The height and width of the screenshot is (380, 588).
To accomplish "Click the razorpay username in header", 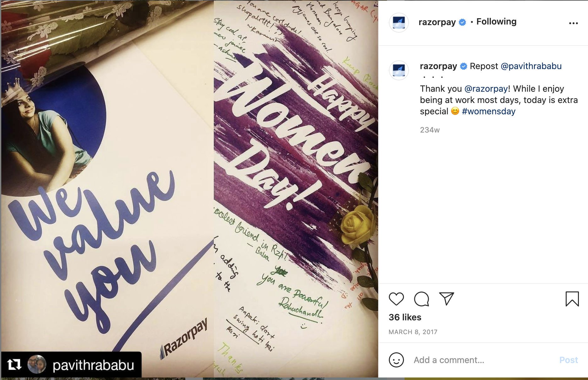I will pos(437,22).
